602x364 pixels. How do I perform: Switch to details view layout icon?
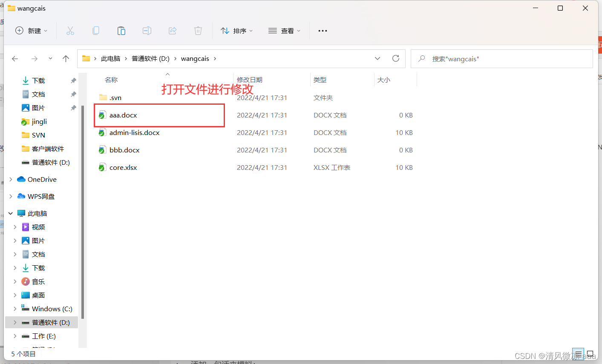tap(578, 354)
